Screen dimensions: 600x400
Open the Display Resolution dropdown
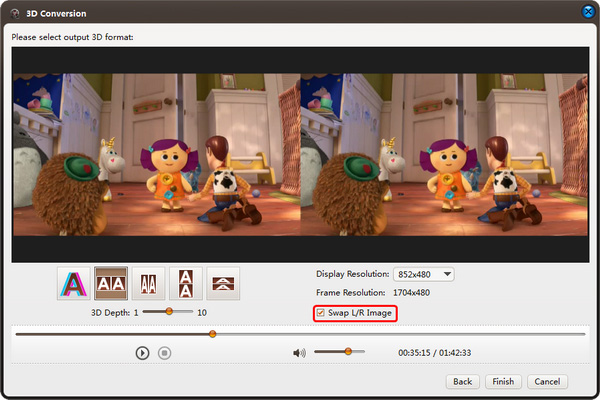click(x=424, y=274)
